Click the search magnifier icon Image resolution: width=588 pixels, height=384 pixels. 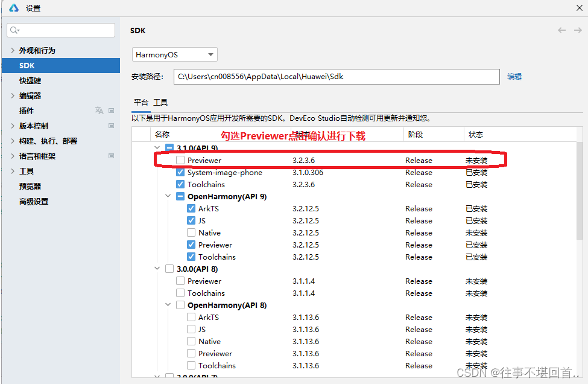[14, 30]
